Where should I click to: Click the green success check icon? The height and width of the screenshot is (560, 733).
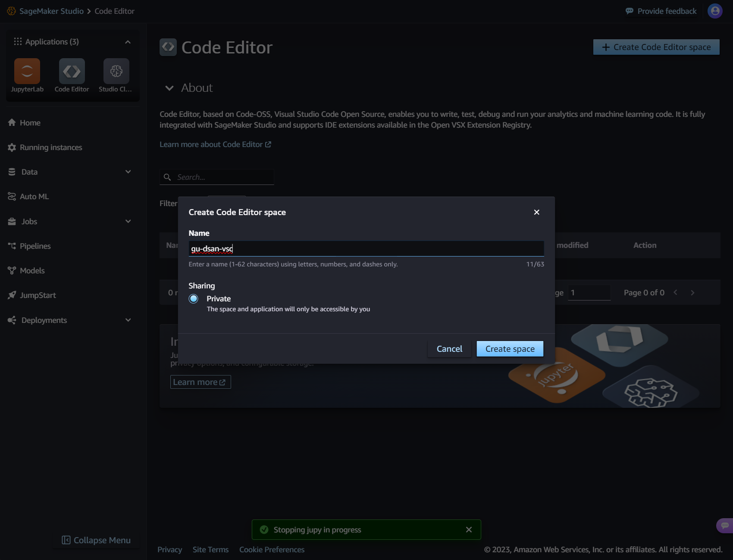click(264, 530)
